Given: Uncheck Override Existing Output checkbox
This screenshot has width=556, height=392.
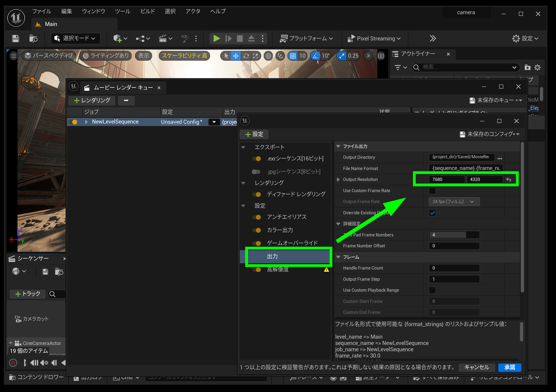Looking at the screenshot, I should pos(432,213).
